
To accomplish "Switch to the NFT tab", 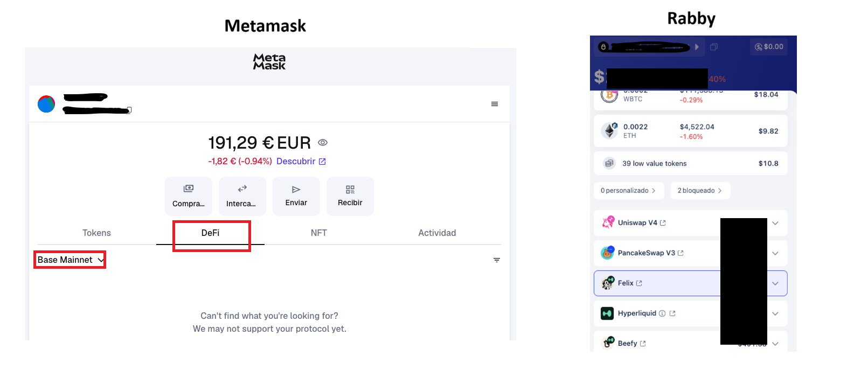I will coord(318,233).
